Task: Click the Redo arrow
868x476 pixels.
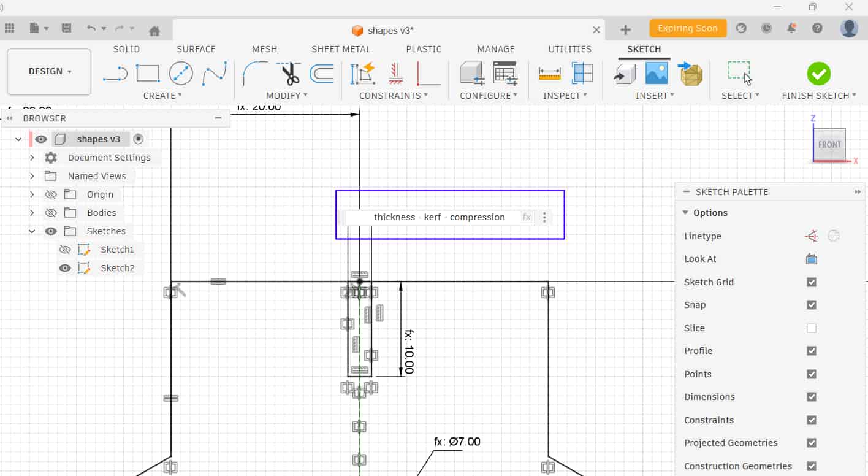Action: (120, 28)
